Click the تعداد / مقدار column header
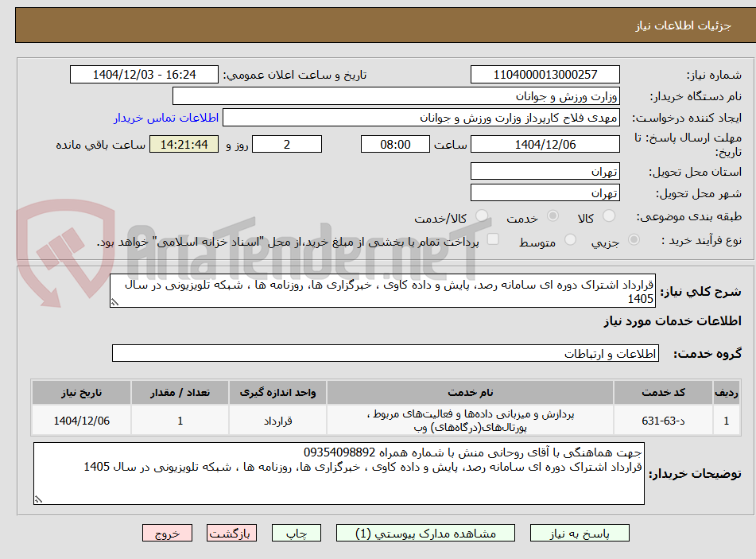Viewport: 756px width, 559px height. pyautogui.click(x=180, y=393)
